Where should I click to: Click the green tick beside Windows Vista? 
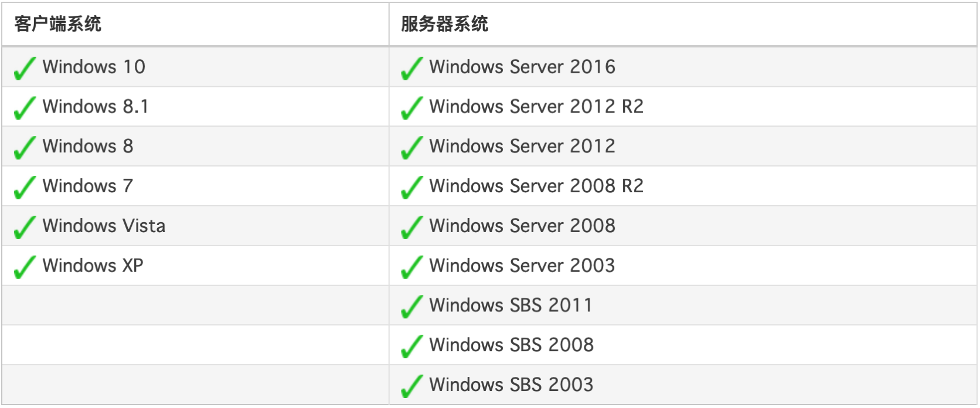point(25,227)
